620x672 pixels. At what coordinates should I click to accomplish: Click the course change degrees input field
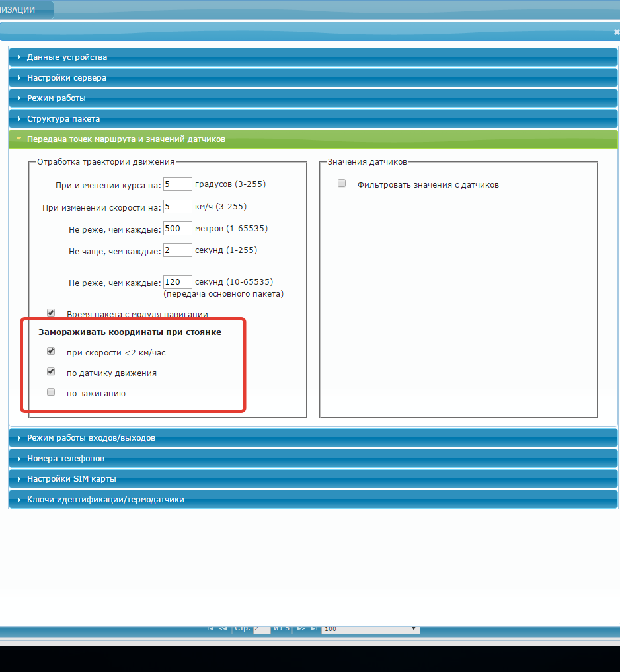tap(177, 184)
